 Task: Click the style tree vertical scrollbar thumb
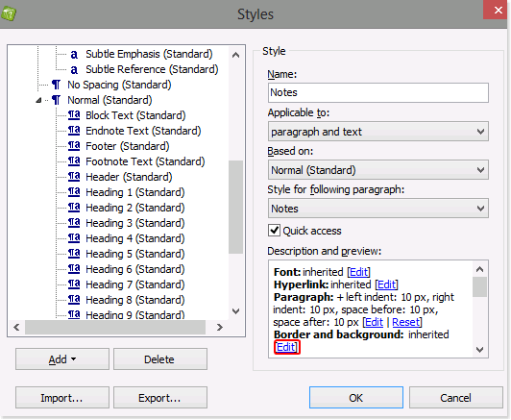[235, 207]
